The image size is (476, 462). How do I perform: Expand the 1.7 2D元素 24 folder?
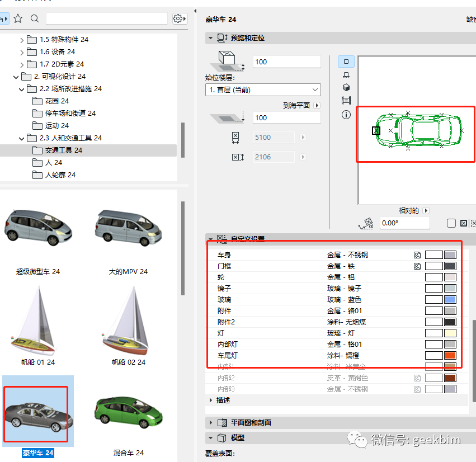[x=22, y=65]
